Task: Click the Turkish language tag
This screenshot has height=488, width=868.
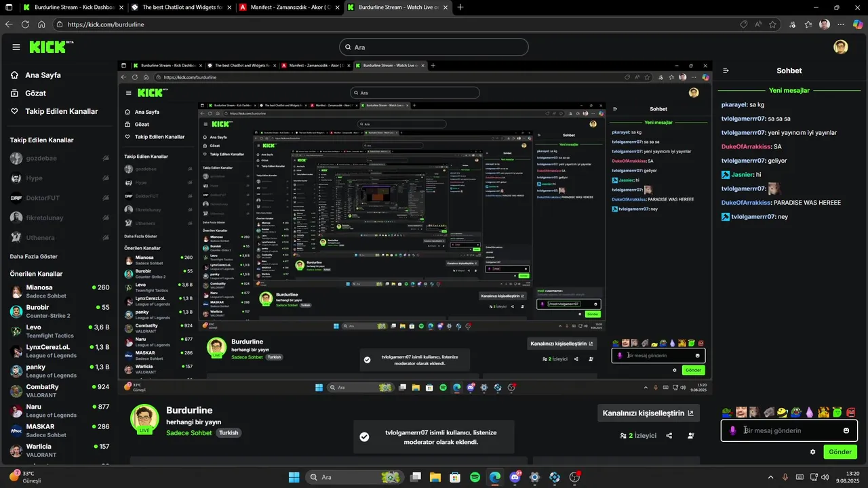Action: tap(229, 433)
